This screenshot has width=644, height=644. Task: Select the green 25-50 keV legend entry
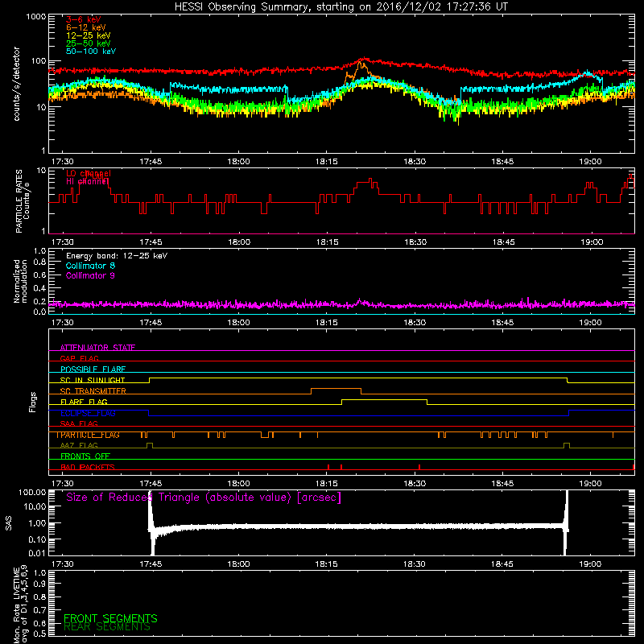pos(89,43)
